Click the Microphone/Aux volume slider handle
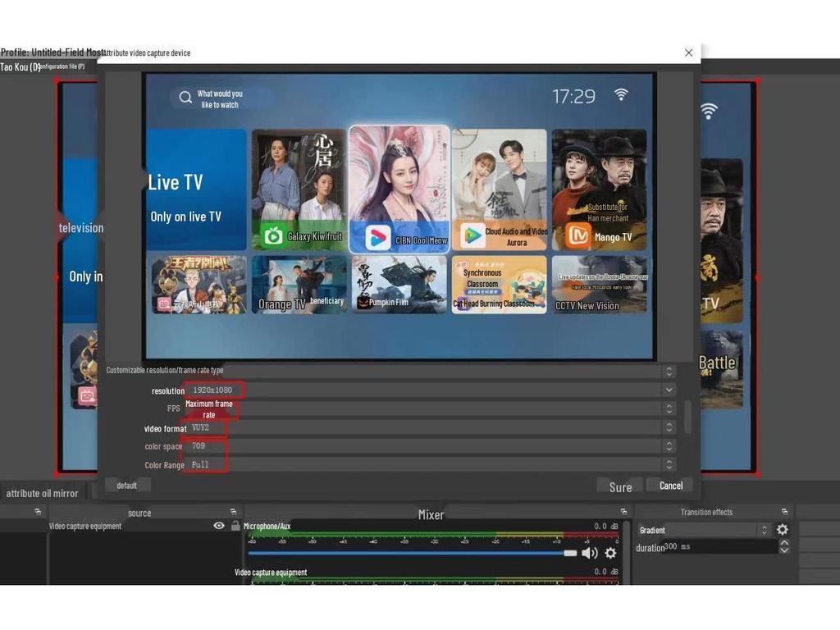 point(570,553)
